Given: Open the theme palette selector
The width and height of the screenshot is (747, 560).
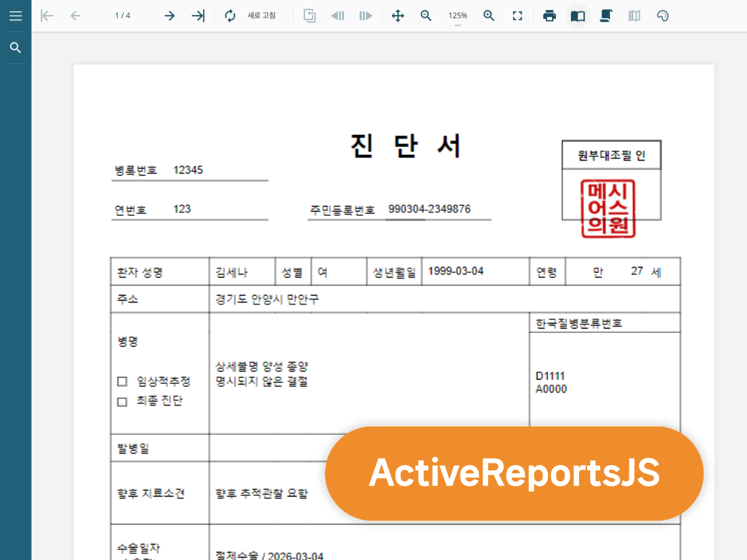Looking at the screenshot, I should (662, 16).
